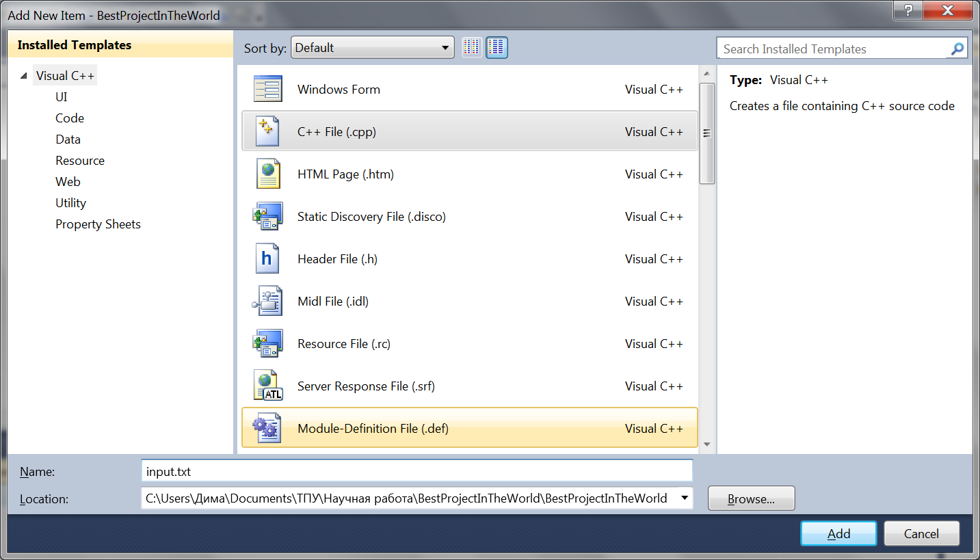Viewport: 980px width, 560px height.
Task: Select 'Server Response File (.srf)' text
Action: (366, 386)
